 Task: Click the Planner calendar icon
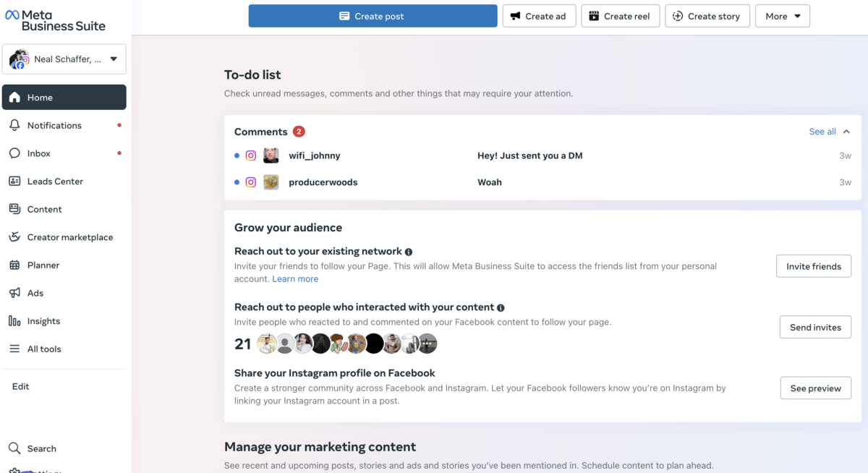tap(14, 265)
